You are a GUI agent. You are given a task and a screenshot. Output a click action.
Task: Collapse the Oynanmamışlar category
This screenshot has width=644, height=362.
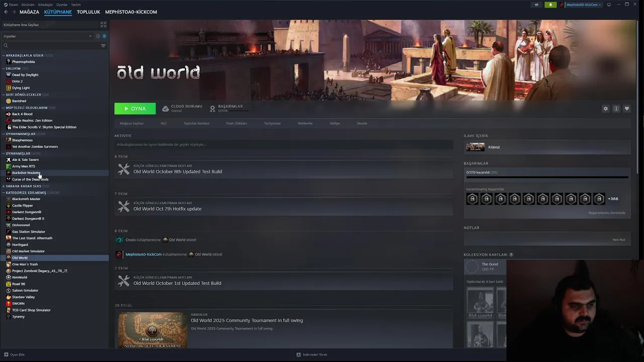click(x=4, y=134)
